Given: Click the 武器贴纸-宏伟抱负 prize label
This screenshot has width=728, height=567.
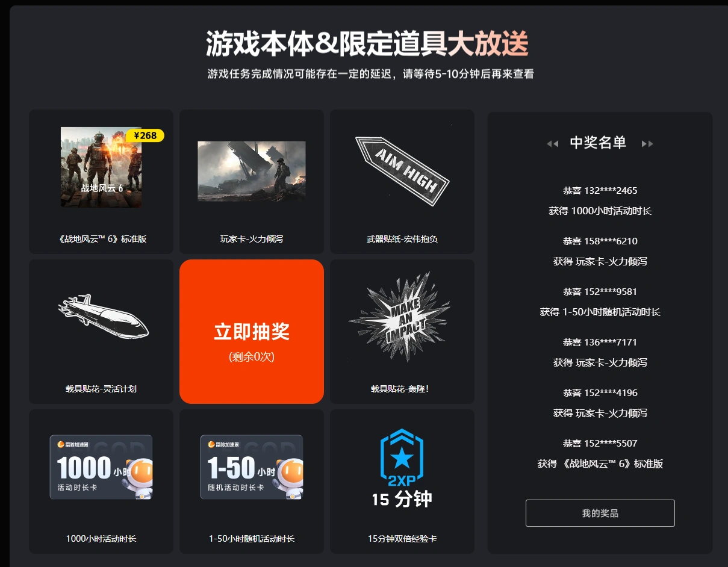Looking at the screenshot, I should (x=402, y=239).
